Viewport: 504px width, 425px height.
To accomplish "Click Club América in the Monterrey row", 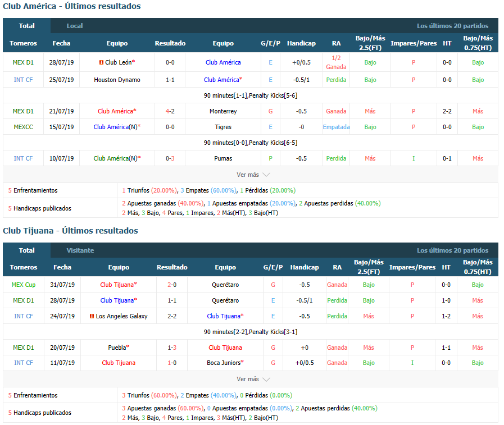I will [115, 111].
